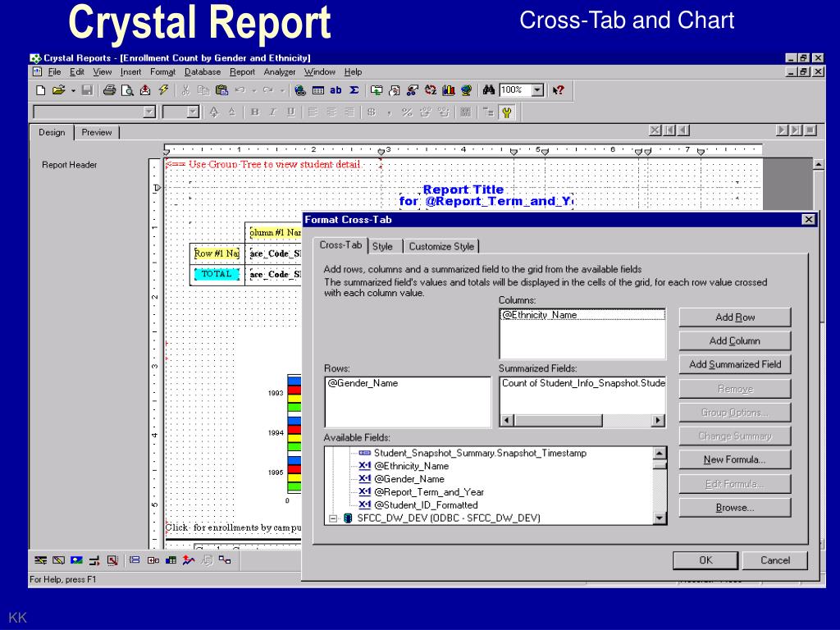Screen dimensions: 840x630
Task: Open the Undo history dropdown arrow
Action: point(254,90)
